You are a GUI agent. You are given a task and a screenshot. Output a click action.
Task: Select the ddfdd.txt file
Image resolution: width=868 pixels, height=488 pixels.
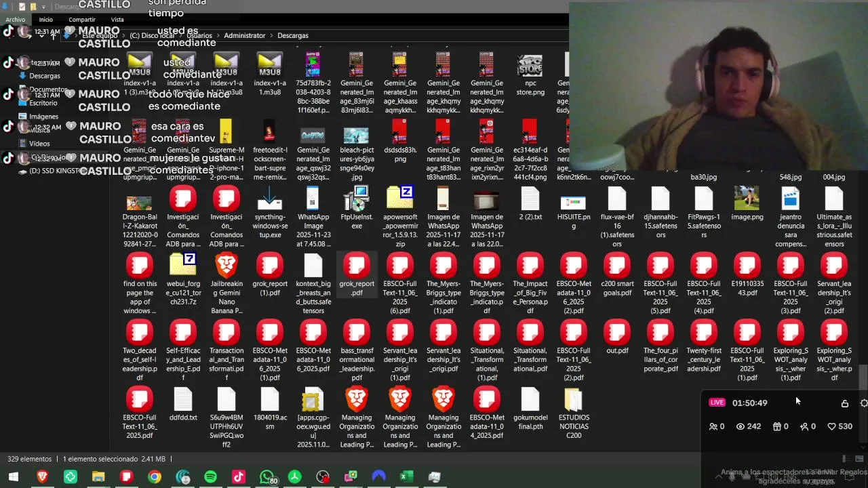(x=182, y=405)
